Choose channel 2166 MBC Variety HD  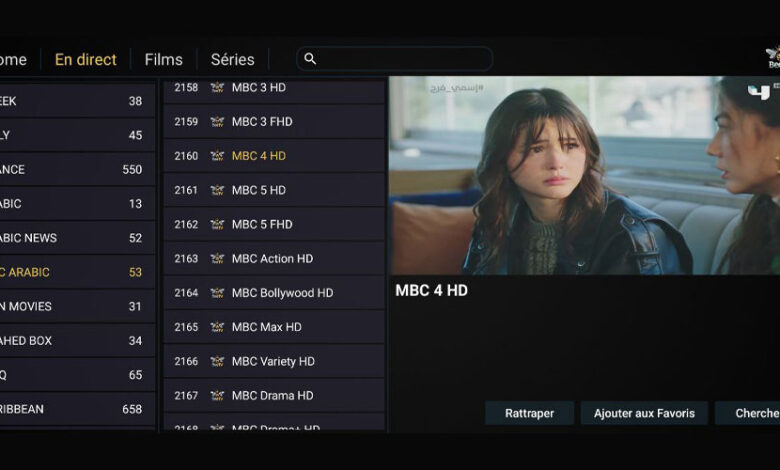pyautogui.click(x=274, y=362)
